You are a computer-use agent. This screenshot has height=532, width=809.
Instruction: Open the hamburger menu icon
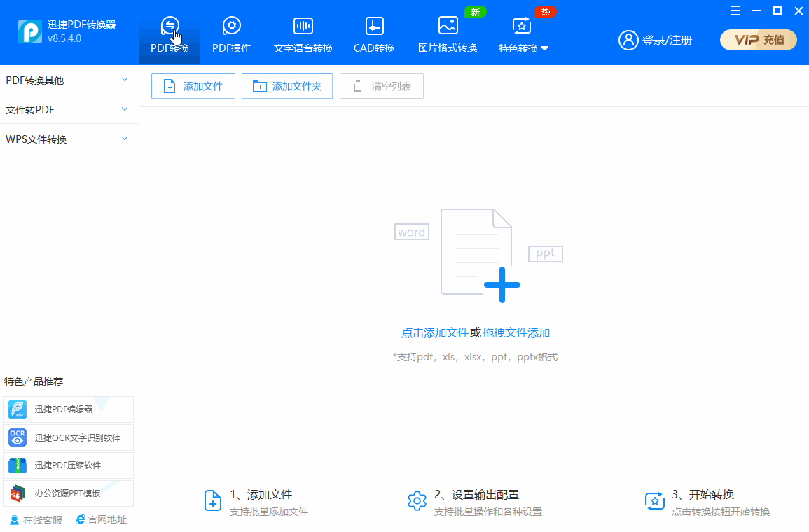tap(735, 10)
